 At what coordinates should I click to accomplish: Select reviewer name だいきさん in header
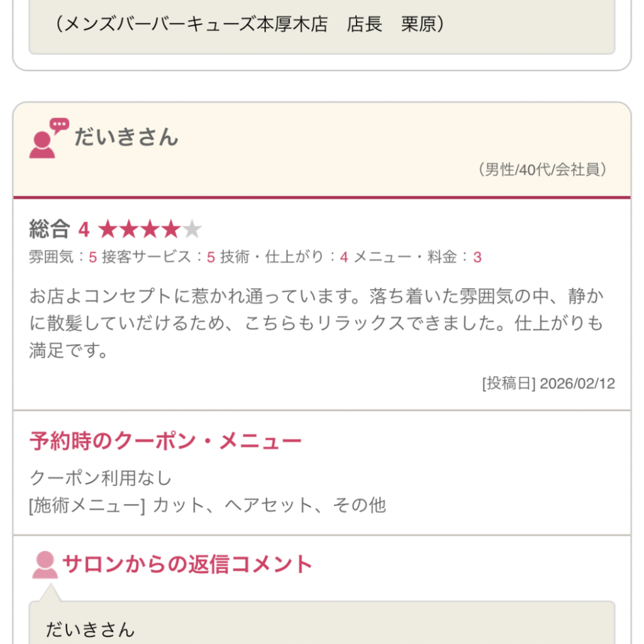(126, 137)
